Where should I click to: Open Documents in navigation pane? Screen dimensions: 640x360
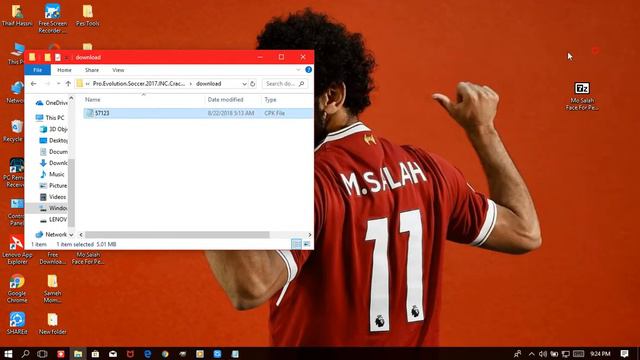coord(54,152)
